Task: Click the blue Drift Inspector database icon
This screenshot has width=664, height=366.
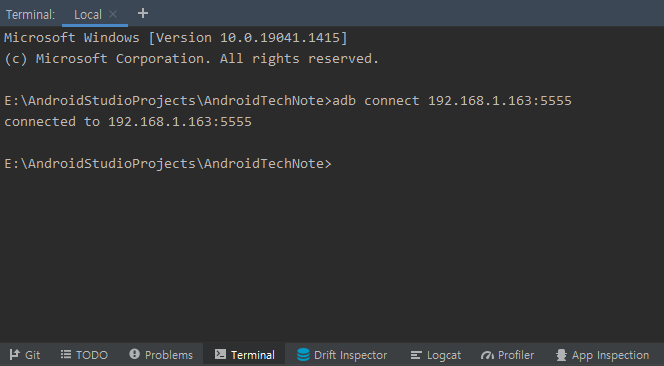Action: pos(303,354)
